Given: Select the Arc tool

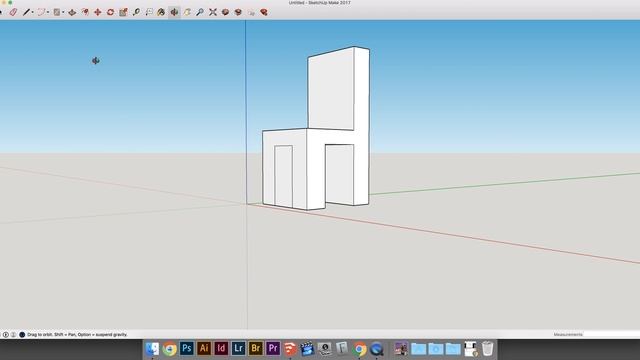Looking at the screenshot, I should [x=41, y=12].
